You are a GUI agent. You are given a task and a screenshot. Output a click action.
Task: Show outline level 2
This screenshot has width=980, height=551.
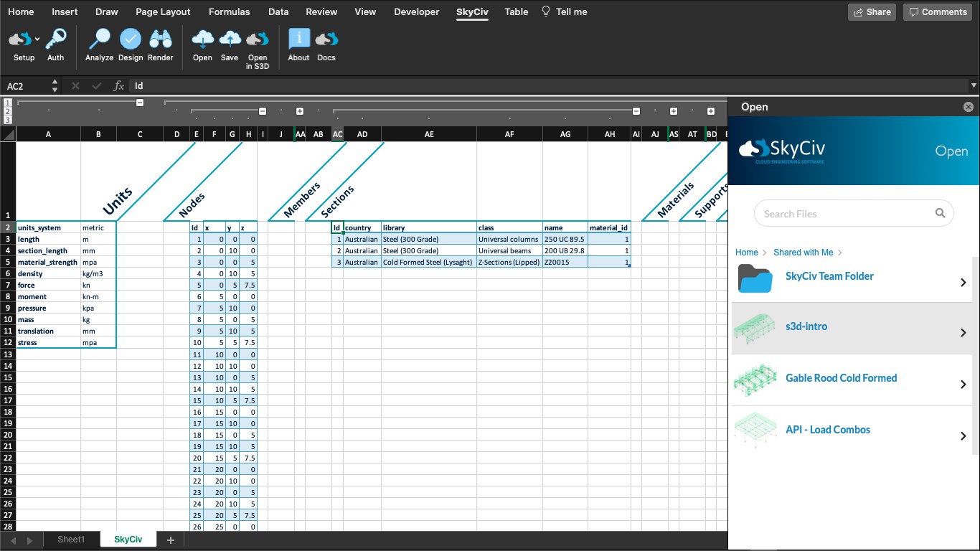pyautogui.click(x=8, y=111)
